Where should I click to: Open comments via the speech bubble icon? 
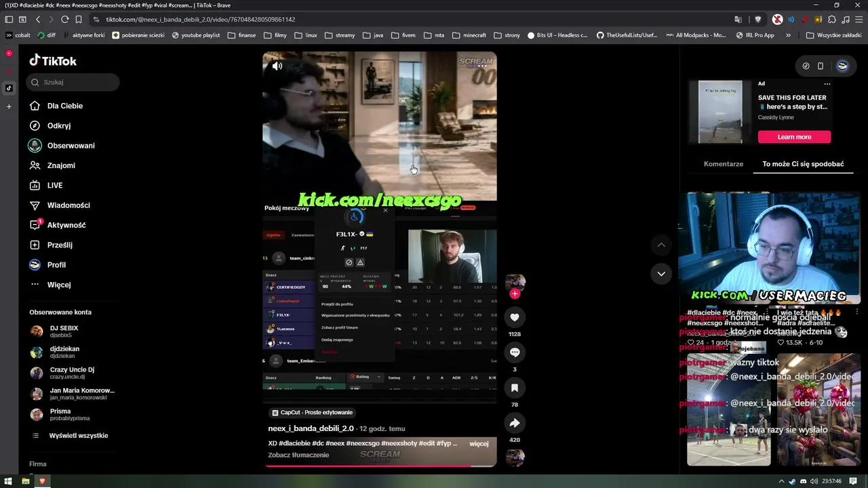tap(515, 352)
